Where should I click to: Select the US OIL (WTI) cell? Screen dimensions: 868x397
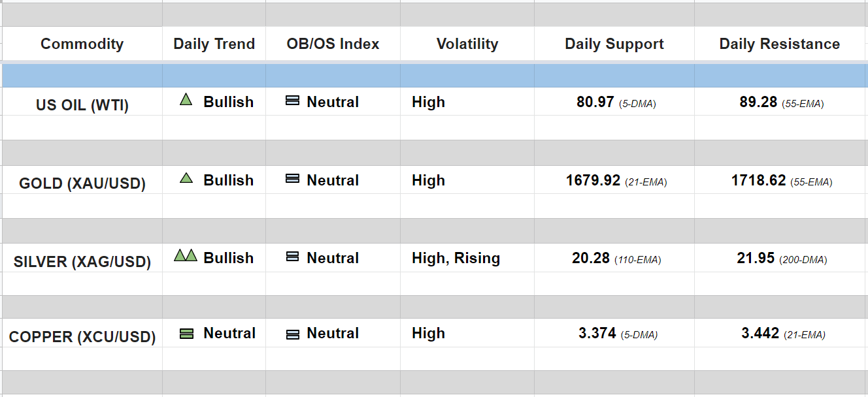[x=82, y=105]
